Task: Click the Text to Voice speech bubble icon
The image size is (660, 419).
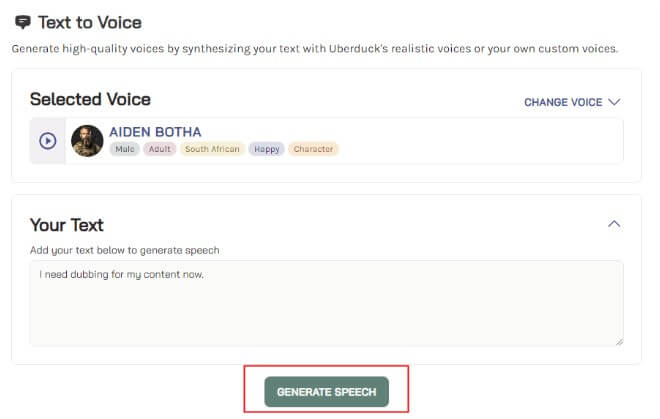Action: 23,22
